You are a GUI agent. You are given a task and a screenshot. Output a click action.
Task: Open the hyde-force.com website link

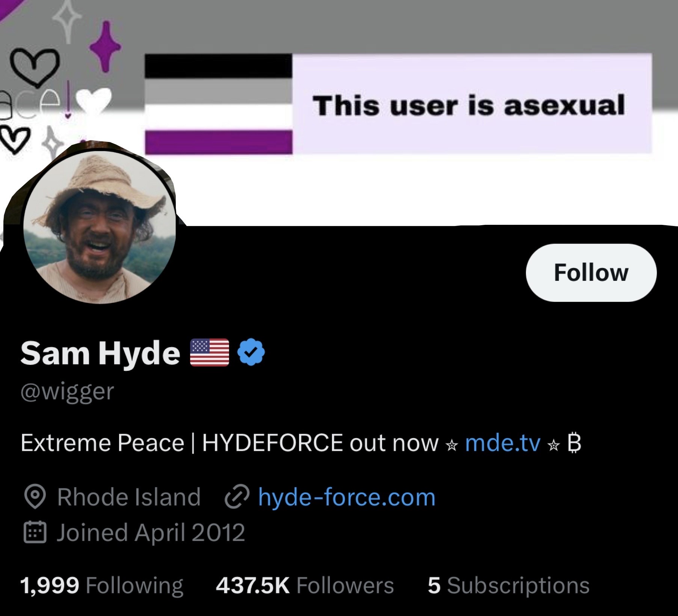tap(347, 497)
